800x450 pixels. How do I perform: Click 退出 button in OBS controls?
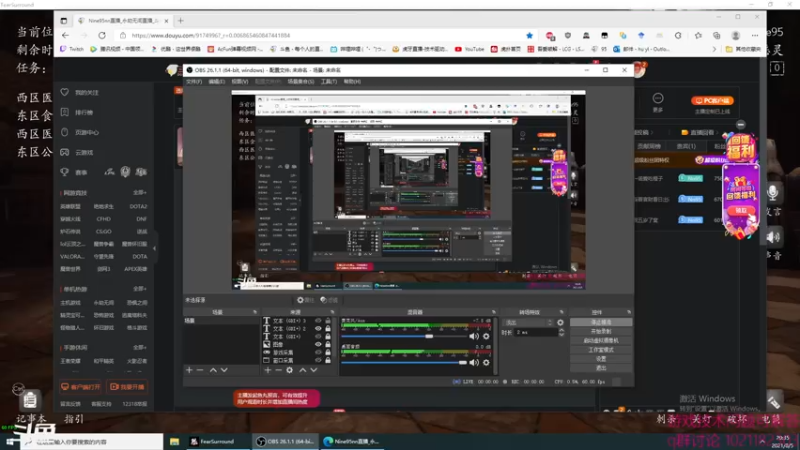[601, 368]
